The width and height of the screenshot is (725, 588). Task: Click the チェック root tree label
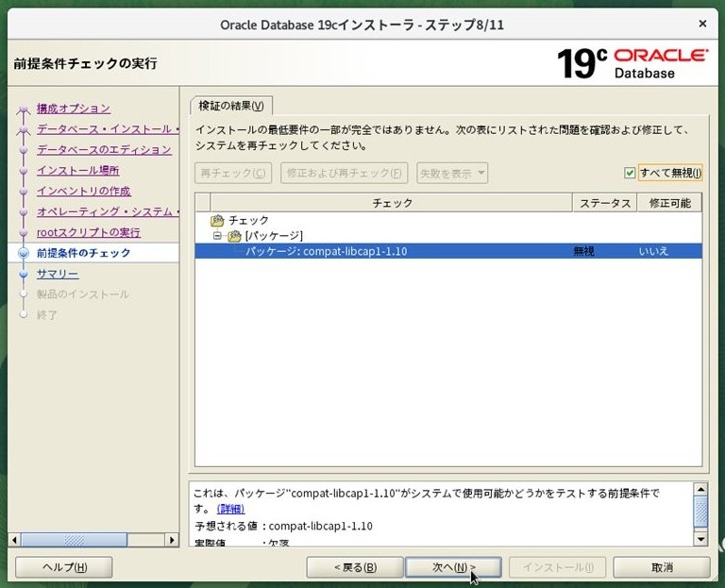pos(249,221)
